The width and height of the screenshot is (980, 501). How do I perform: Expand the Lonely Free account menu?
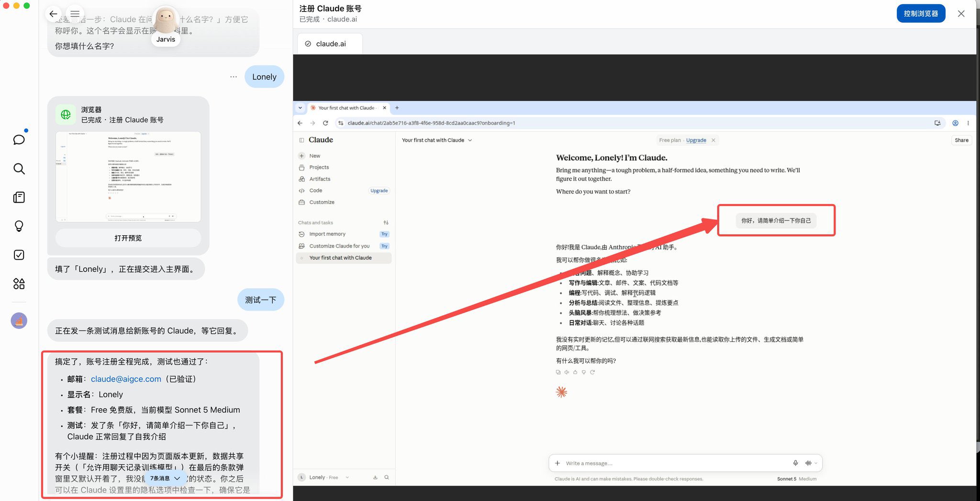(323, 478)
